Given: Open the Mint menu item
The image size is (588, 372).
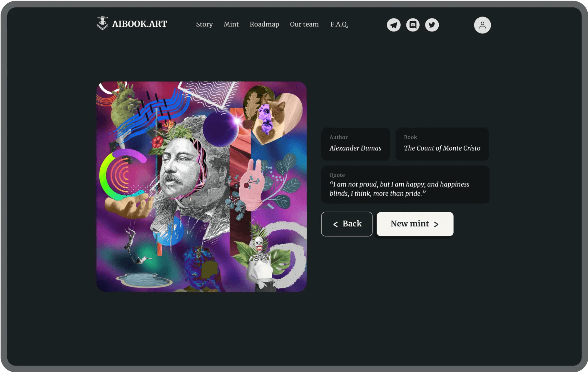Looking at the screenshot, I should click(231, 24).
